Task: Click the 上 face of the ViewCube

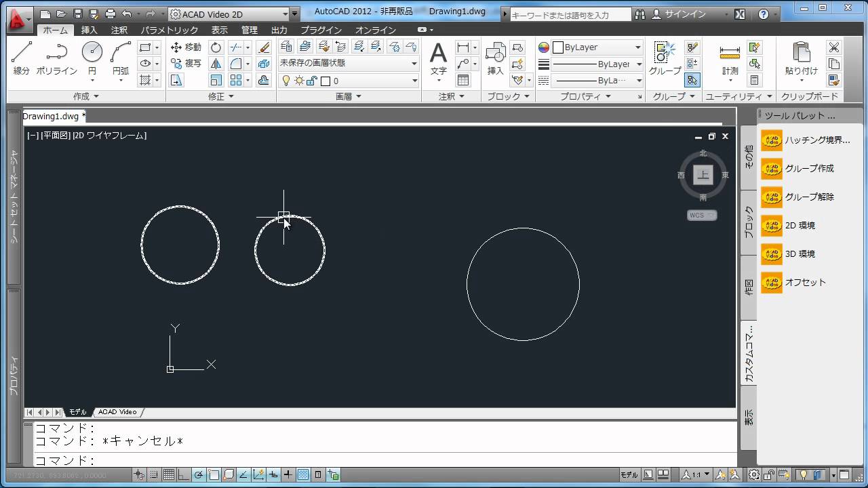Action: (703, 175)
